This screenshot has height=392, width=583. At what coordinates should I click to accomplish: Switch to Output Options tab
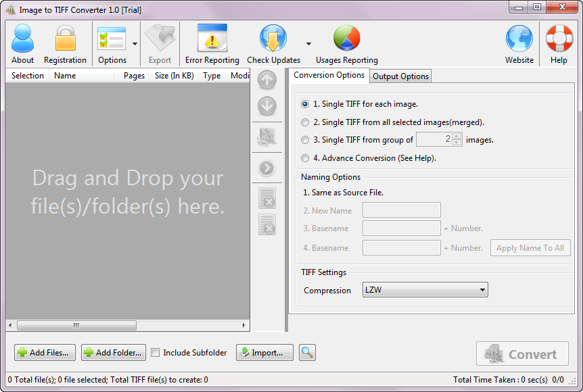400,76
